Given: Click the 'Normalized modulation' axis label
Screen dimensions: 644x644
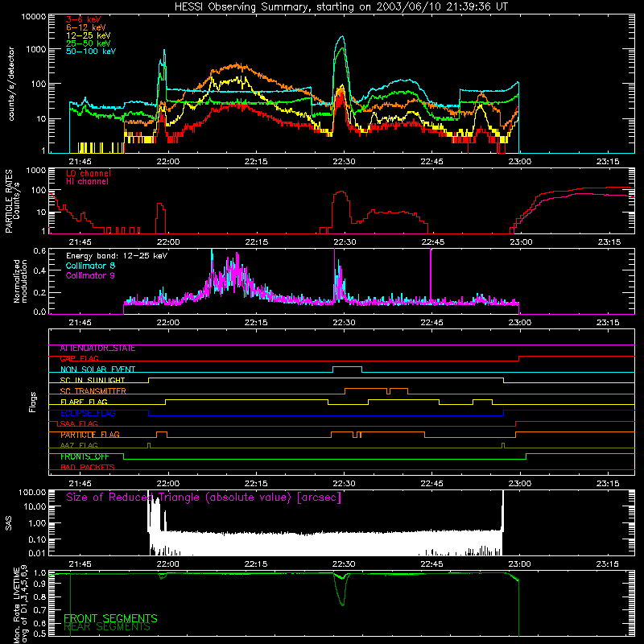Looking at the screenshot, I should pyautogui.click(x=20, y=281).
